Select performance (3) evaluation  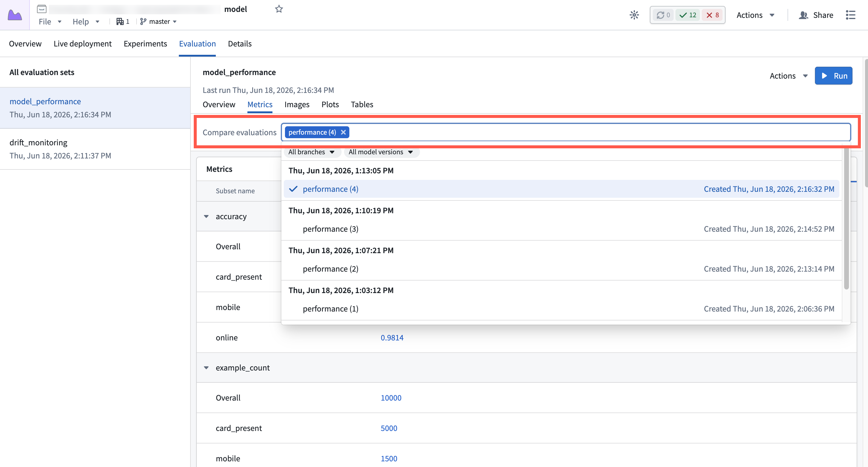click(561, 229)
